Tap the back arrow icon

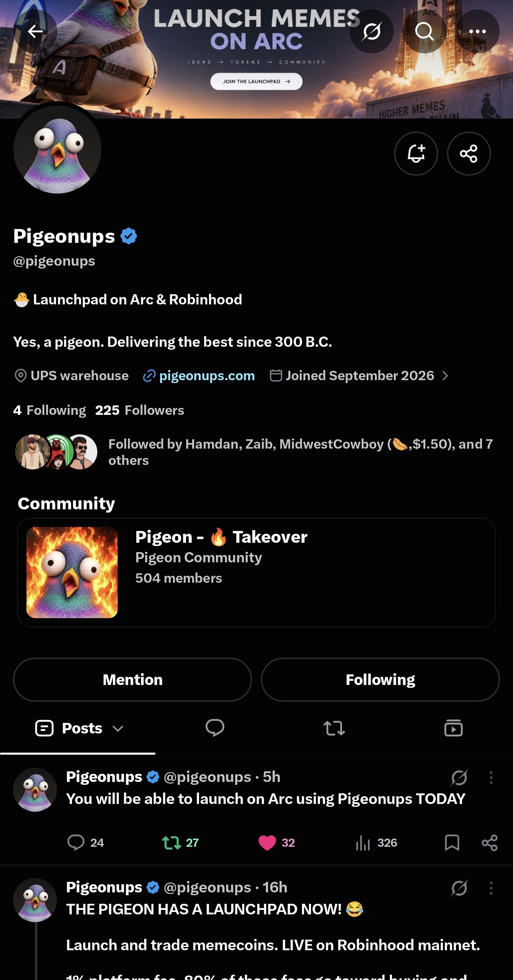tap(35, 31)
